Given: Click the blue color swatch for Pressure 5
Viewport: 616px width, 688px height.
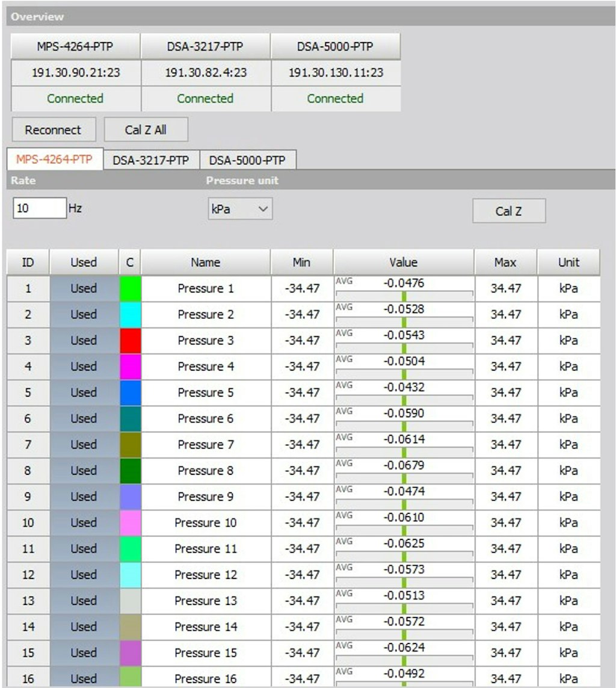Looking at the screenshot, I should (x=130, y=392).
